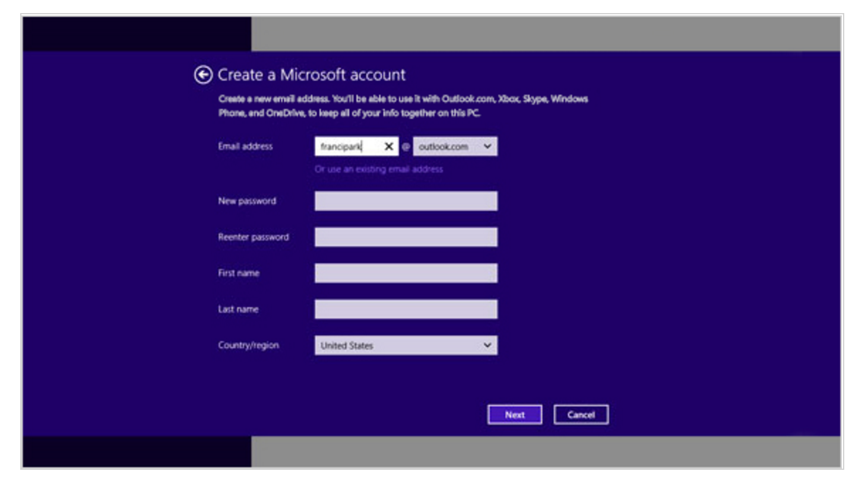Click the 'Last name' label
Viewport: 868px width, 490px height.
pos(238,309)
